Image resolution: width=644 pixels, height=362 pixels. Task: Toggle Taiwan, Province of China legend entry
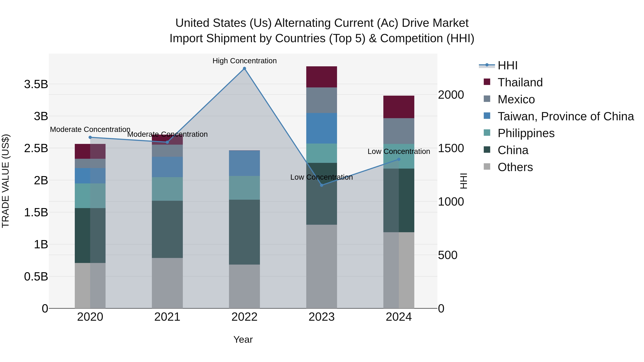pyautogui.click(x=559, y=116)
